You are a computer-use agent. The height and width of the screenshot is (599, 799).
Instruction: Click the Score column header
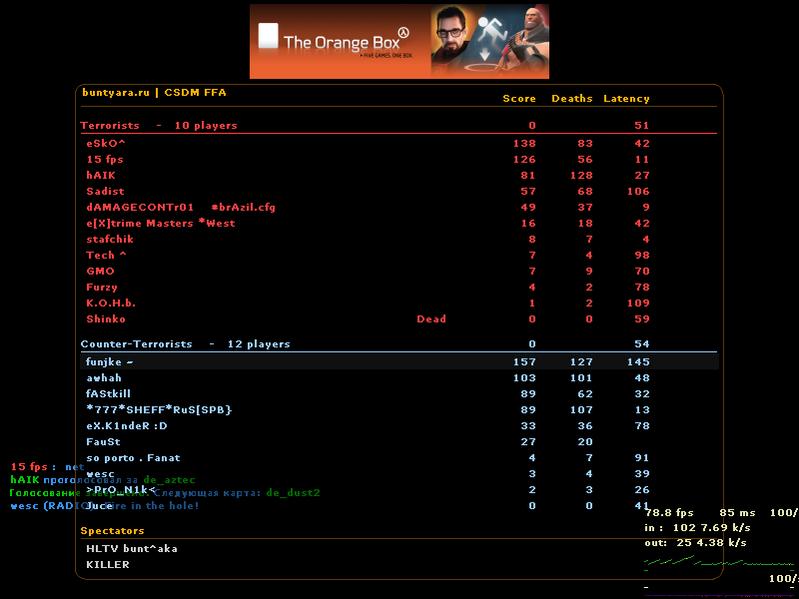pos(519,99)
